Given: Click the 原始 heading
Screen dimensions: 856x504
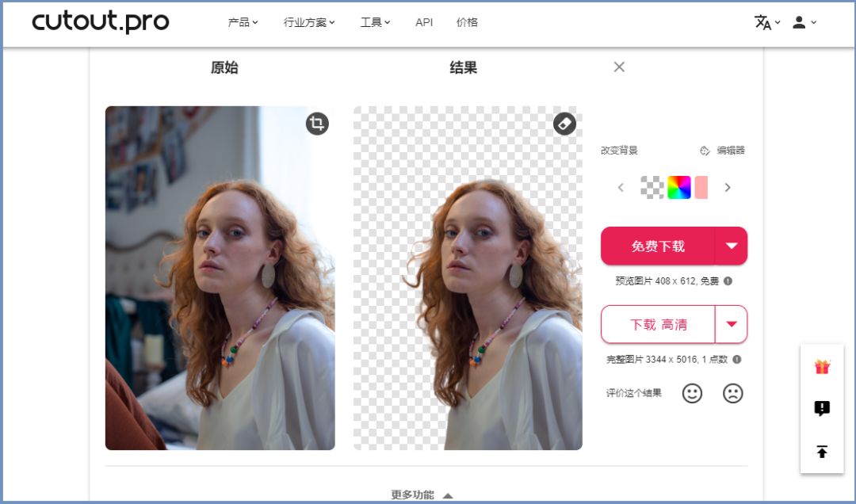Looking at the screenshot, I should (224, 67).
